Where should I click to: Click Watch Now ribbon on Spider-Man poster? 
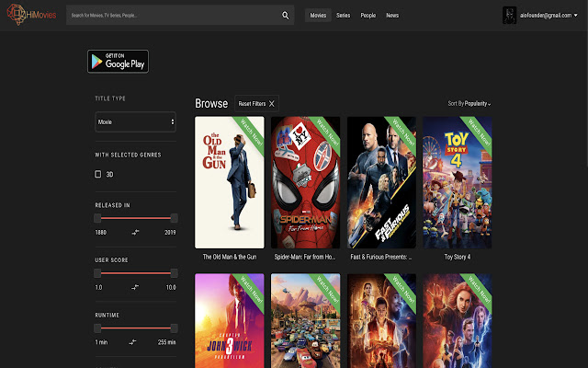pyautogui.click(x=328, y=132)
